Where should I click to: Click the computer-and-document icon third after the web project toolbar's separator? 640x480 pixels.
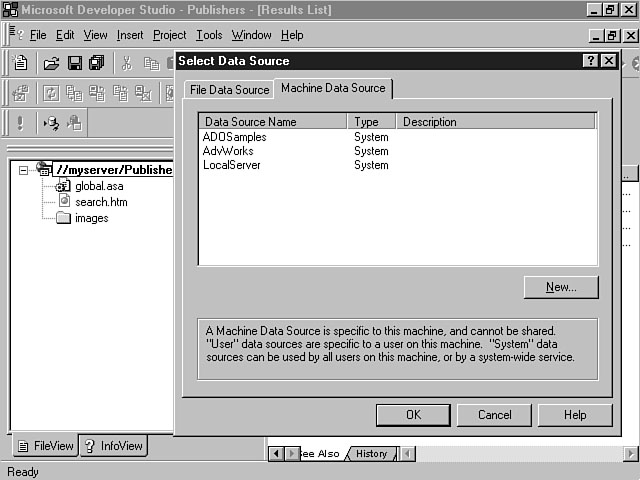click(97, 93)
